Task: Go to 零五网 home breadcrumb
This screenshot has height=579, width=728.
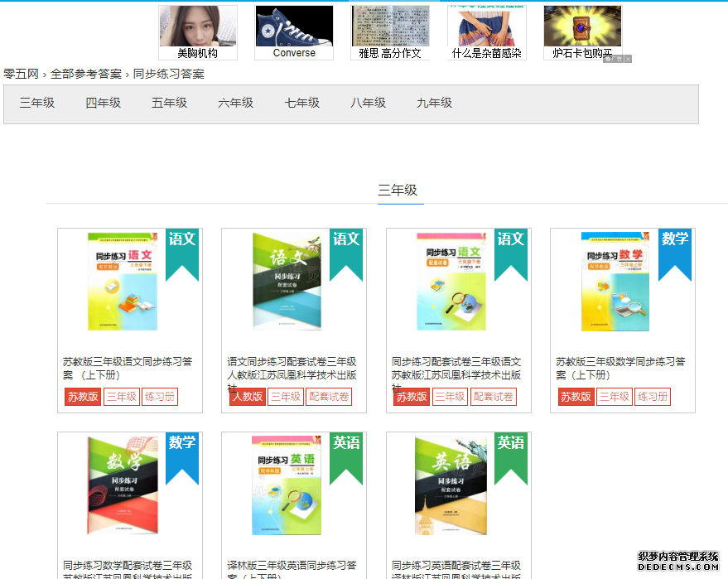Action: pyautogui.click(x=21, y=74)
